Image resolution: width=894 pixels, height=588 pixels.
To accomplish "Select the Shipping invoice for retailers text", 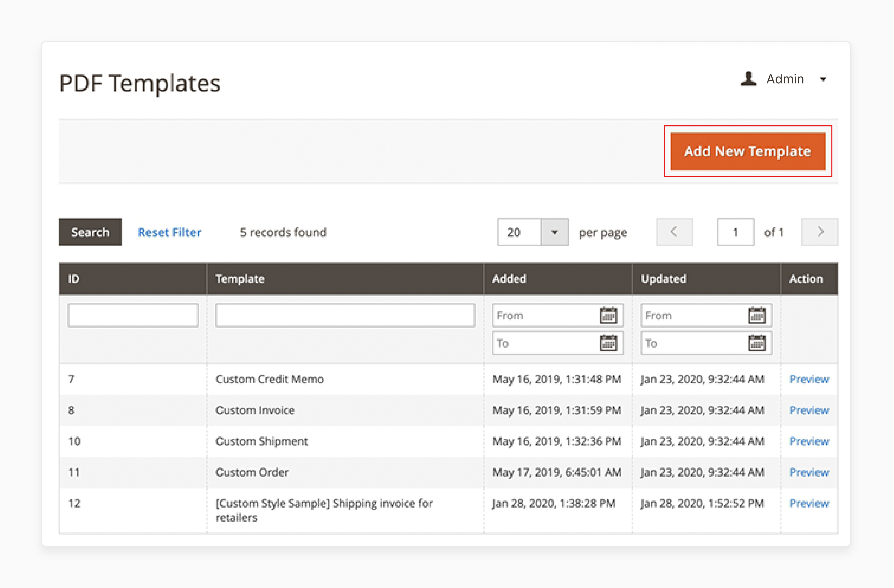I will tap(324, 510).
